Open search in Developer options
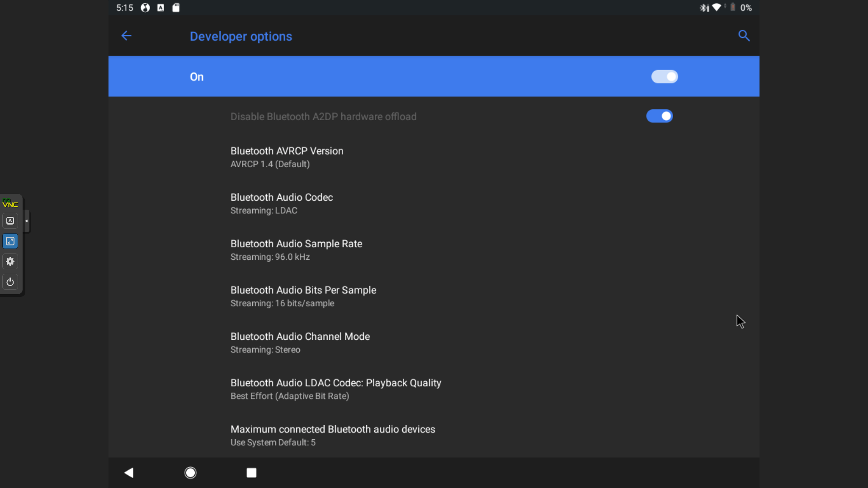This screenshot has width=868, height=488. pos(744,36)
